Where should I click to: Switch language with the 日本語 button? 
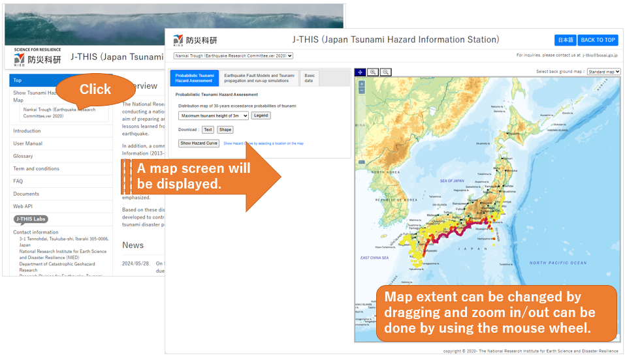[x=565, y=40]
